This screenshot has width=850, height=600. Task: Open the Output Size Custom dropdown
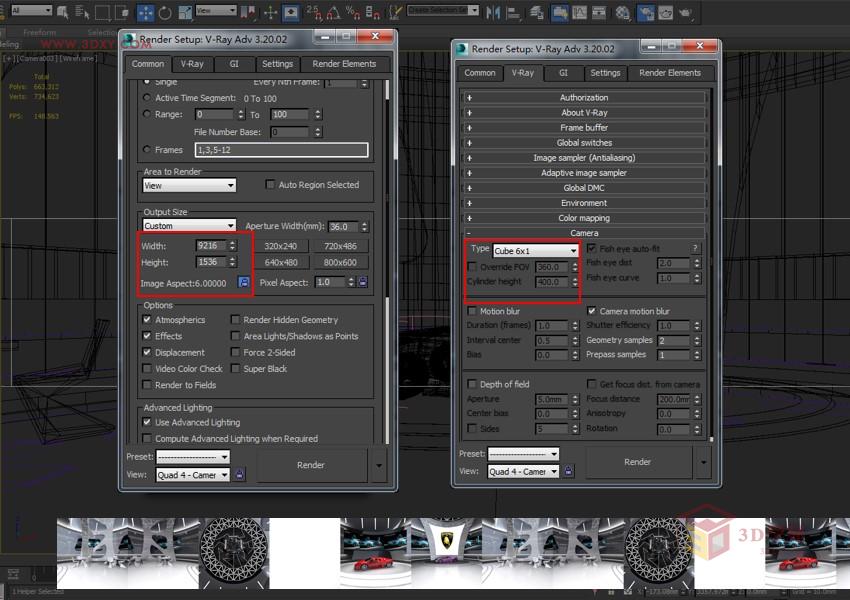click(188, 225)
